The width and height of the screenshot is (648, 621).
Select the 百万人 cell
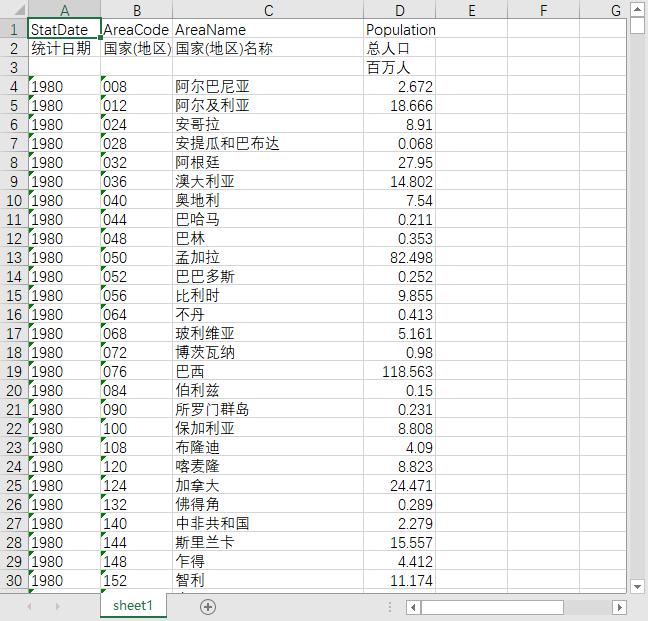click(x=400, y=67)
